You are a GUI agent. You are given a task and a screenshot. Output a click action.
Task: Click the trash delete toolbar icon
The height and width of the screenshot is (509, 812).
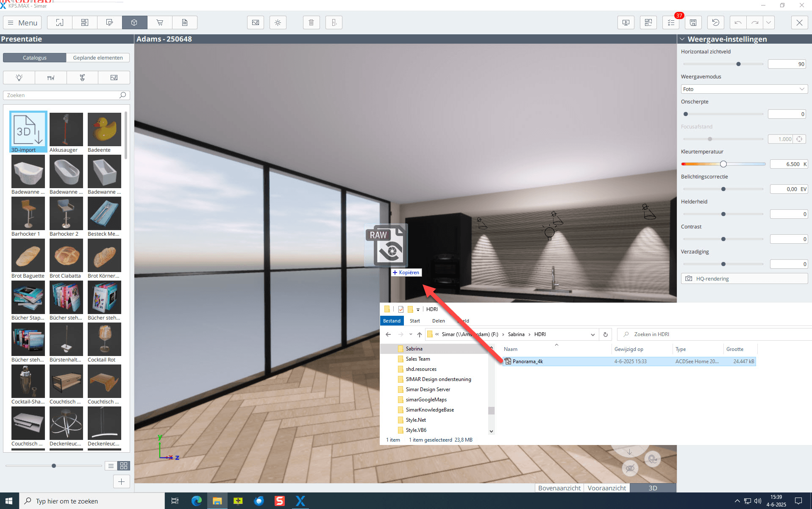pyautogui.click(x=311, y=22)
